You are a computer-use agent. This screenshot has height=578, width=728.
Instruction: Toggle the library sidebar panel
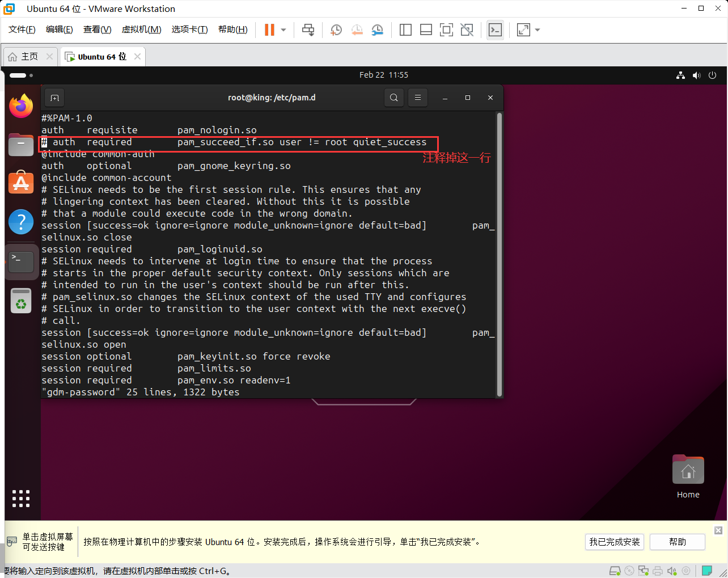405,30
